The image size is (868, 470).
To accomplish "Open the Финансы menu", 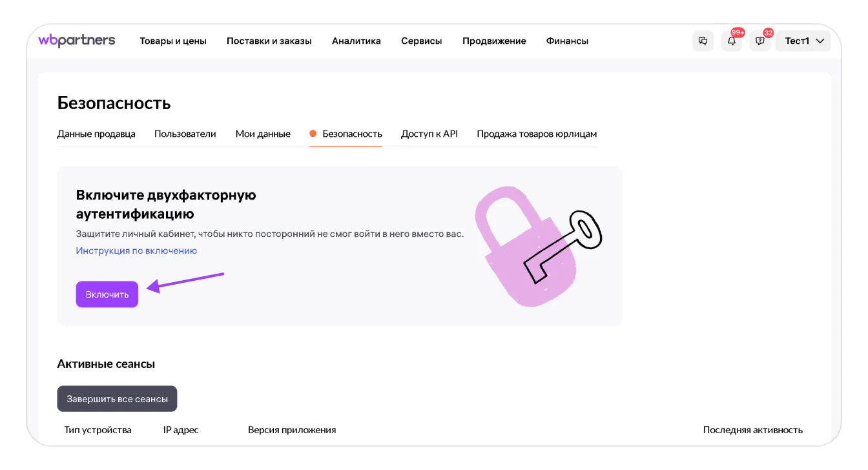I will click(567, 41).
